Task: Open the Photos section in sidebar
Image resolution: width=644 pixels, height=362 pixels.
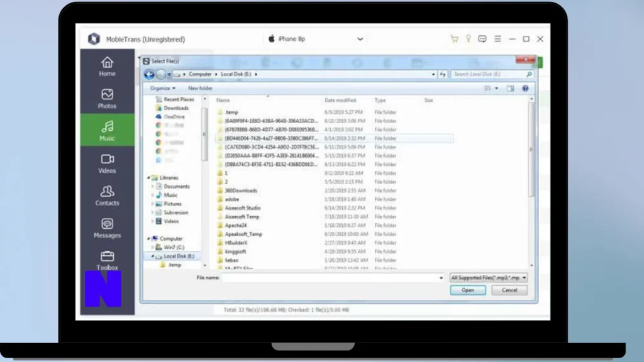Action: pyautogui.click(x=107, y=98)
